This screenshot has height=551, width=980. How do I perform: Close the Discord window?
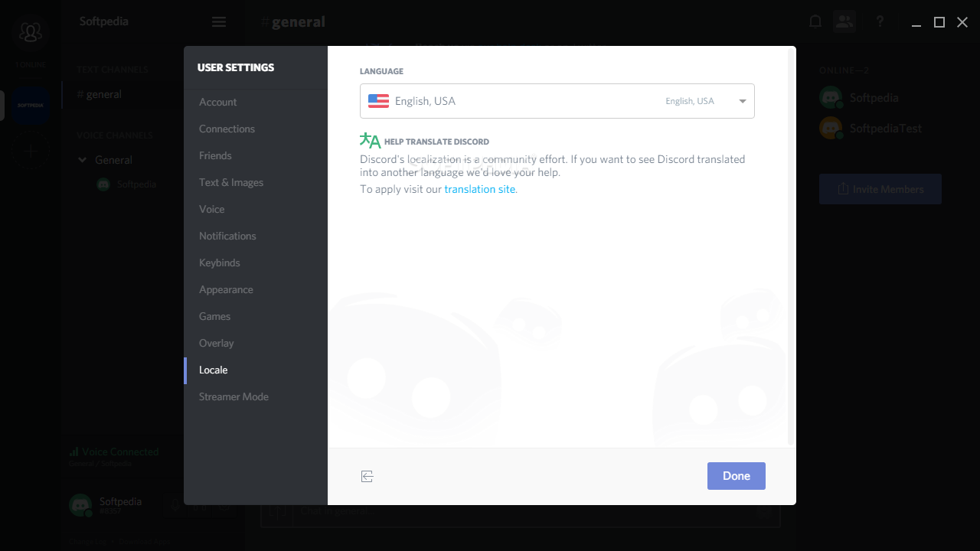click(962, 22)
